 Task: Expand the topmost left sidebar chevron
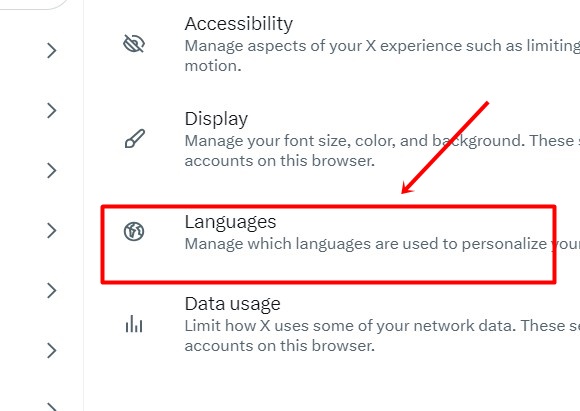click(52, 51)
